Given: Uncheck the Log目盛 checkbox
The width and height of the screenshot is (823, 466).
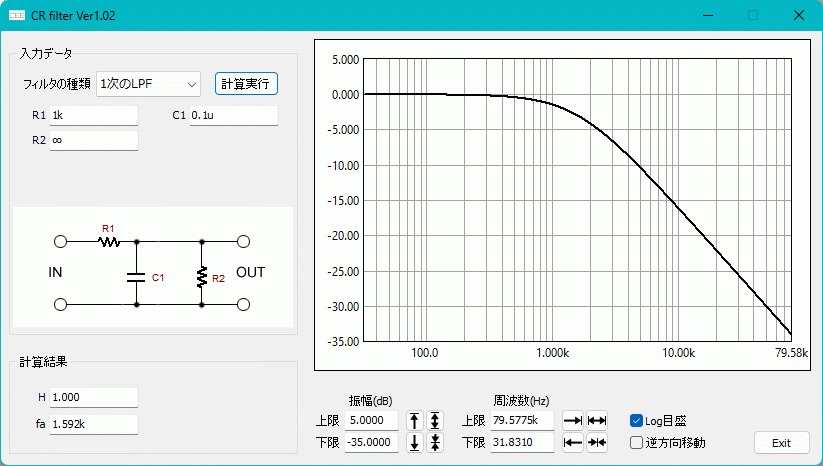Looking at the screenshot, I should click(637, 421).
